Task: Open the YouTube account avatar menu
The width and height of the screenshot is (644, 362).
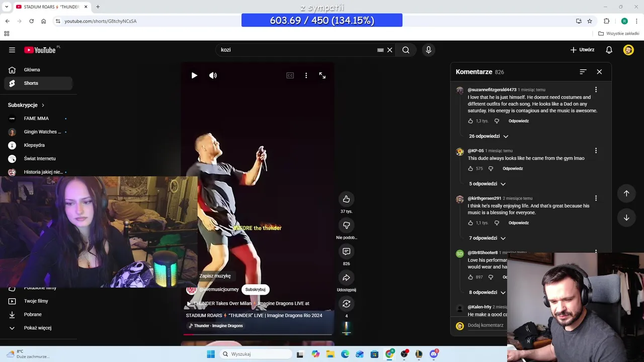Action: 628,50
